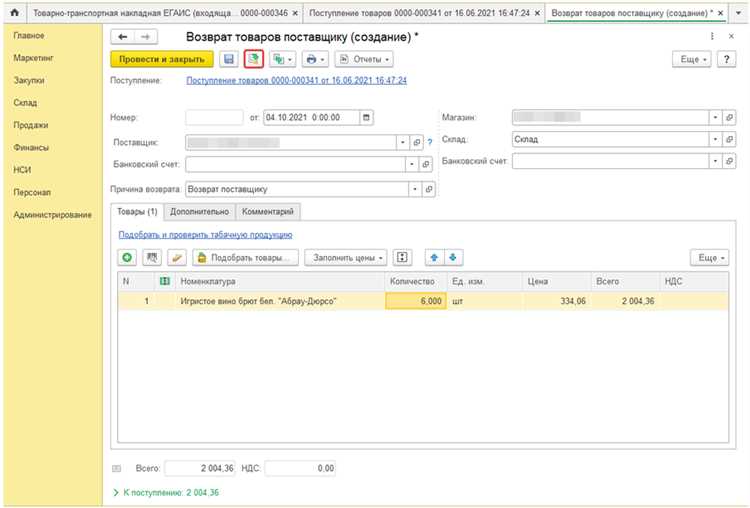The height and width of the screenshot is (508, 750).
Task: Open window options three-dot menu
Action: pyautogui.click(x=712, y=36)
